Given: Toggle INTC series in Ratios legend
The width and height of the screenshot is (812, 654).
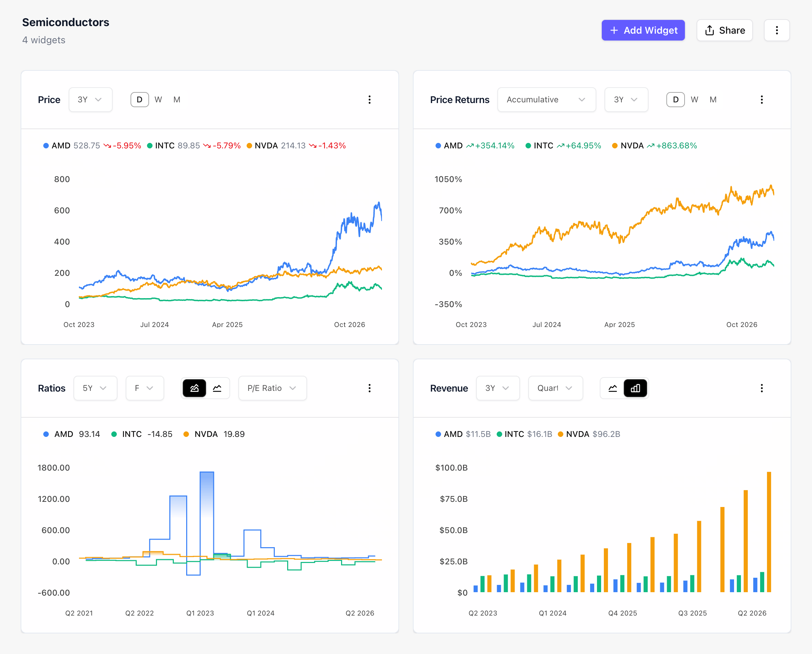Looking at the screenshot, I should (142, 435).
